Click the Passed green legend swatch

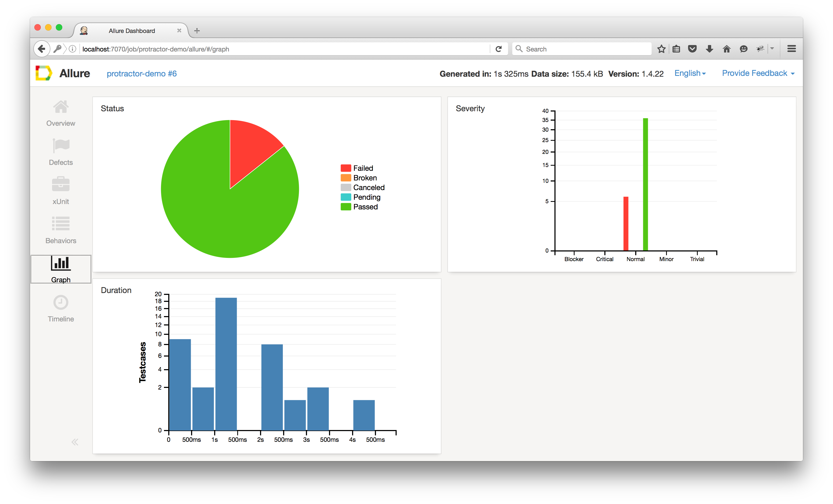click(345, 207)
